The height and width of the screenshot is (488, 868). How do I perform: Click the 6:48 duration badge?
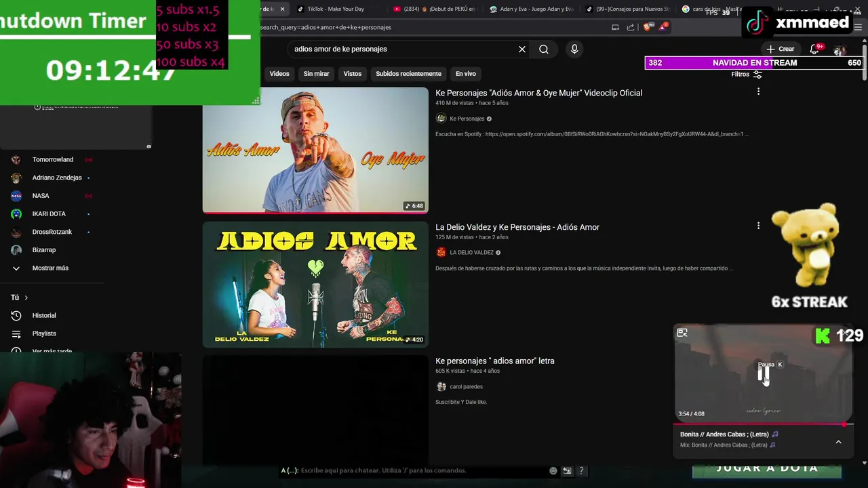[414, 206]
